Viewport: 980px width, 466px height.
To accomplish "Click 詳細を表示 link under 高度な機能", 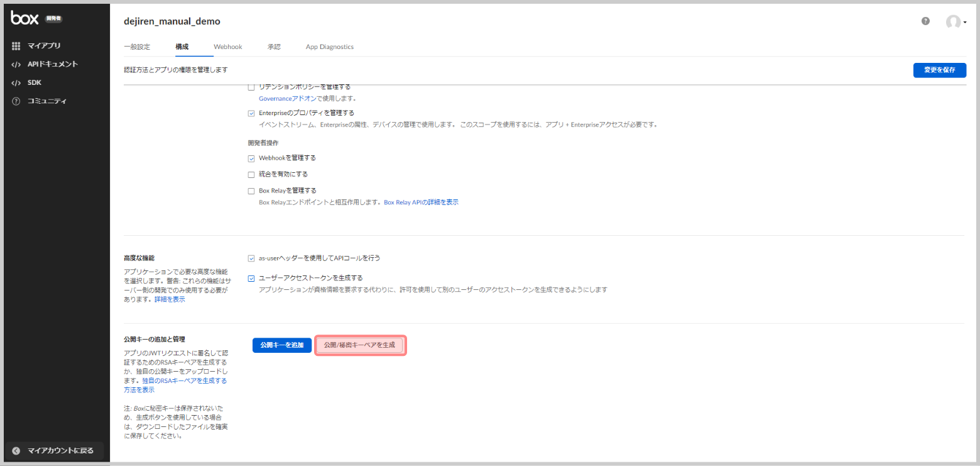I will tap(170, 299).
